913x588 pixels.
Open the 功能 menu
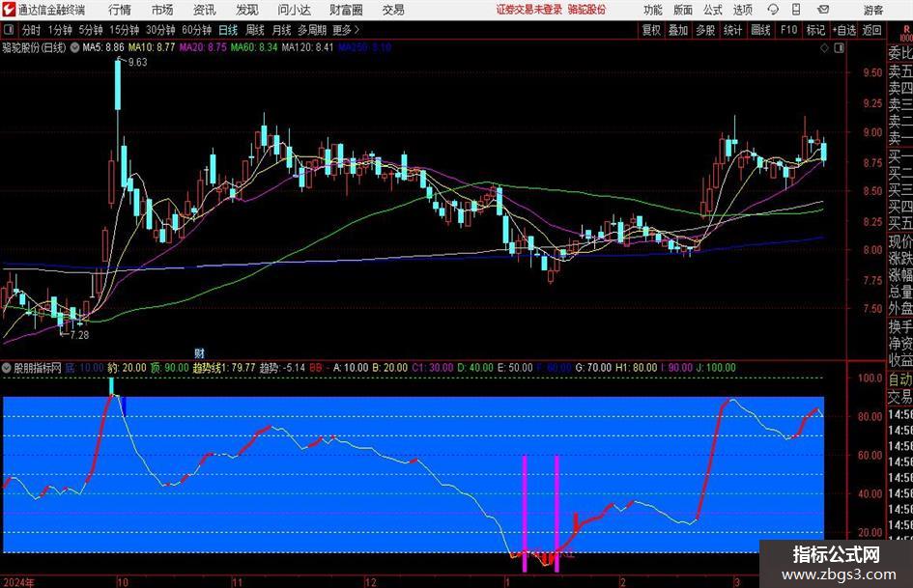point(653,10)
